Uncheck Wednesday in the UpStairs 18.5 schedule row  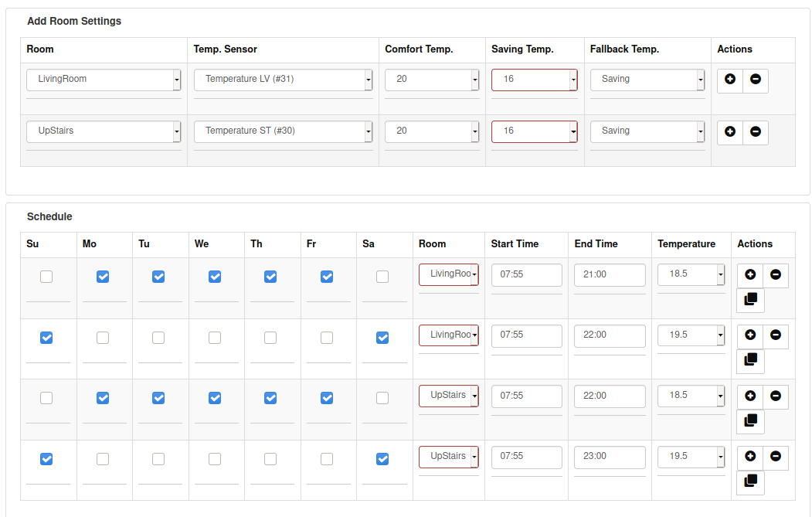pos(215,398)
